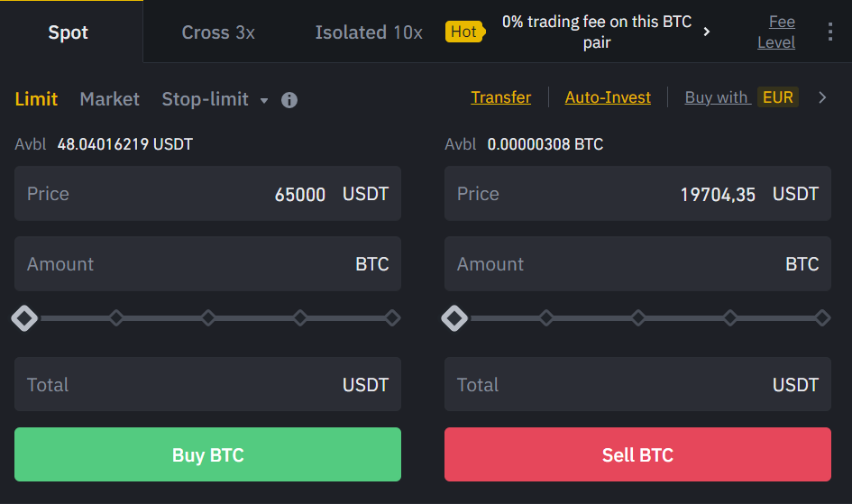
Task: Set buy slider to the 50% marker
Action: 208,317
